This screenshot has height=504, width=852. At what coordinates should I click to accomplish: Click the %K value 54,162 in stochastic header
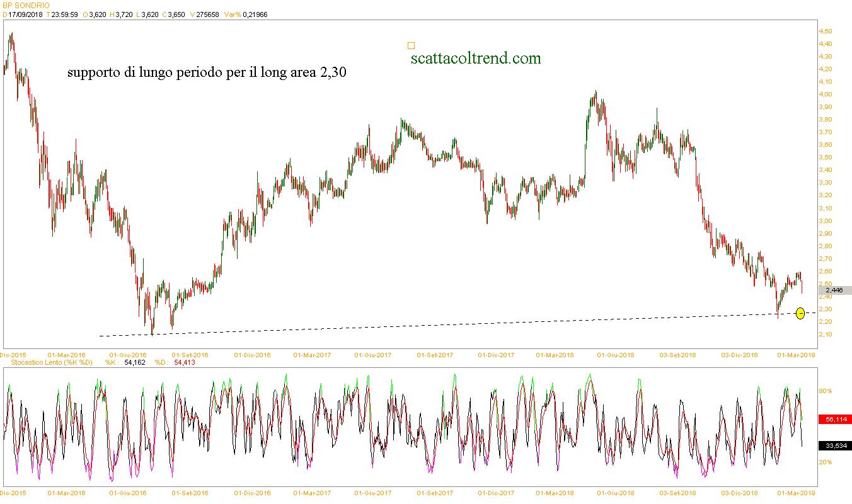pyautogui.click(x=133, y=362)
